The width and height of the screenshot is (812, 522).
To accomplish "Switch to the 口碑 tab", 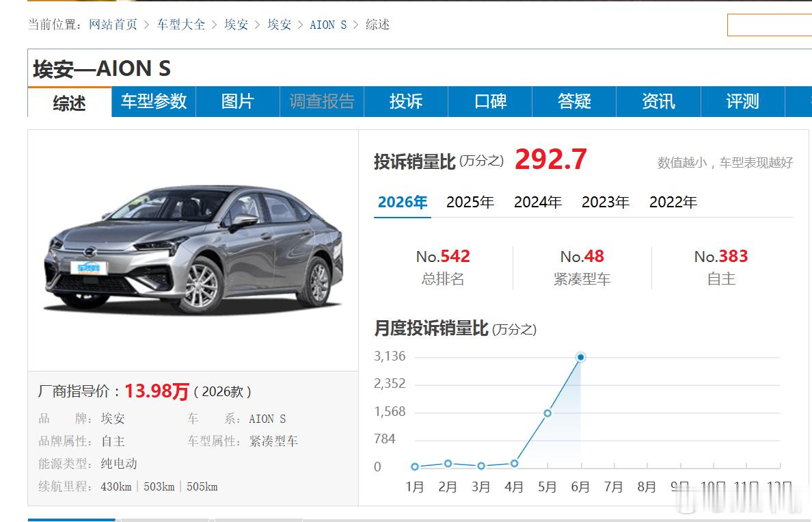I will [490, 102].
